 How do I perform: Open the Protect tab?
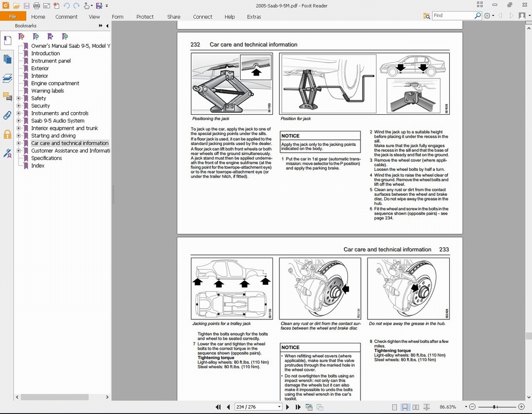click(x=145, y=17)
